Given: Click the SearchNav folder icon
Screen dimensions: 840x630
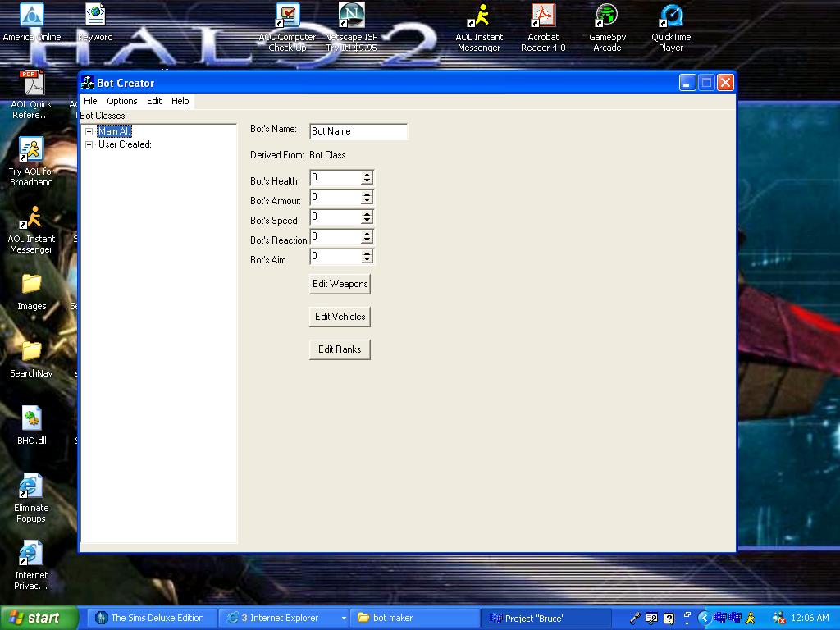Looking at the screenshot, I should coord(32,359).
